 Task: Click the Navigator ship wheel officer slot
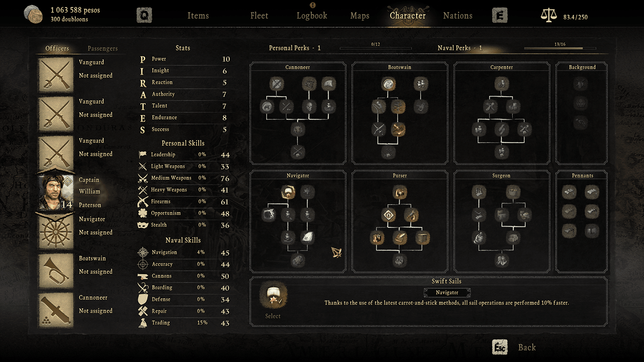pyautogui.click(x=56, y=232)
